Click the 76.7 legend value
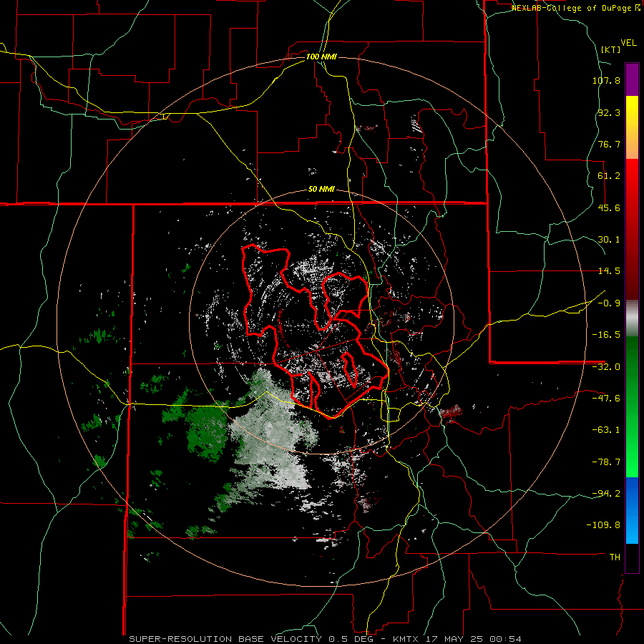 (609, 144)
